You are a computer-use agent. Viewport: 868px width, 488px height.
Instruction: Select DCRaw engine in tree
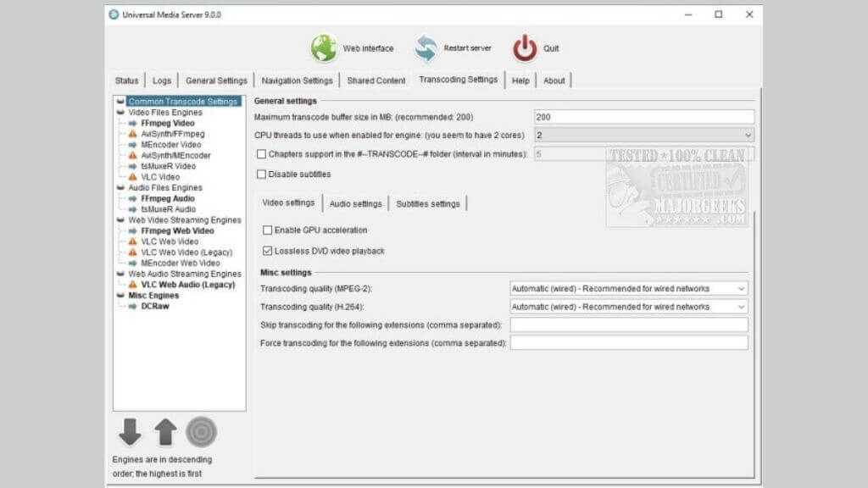coord(155,306)
